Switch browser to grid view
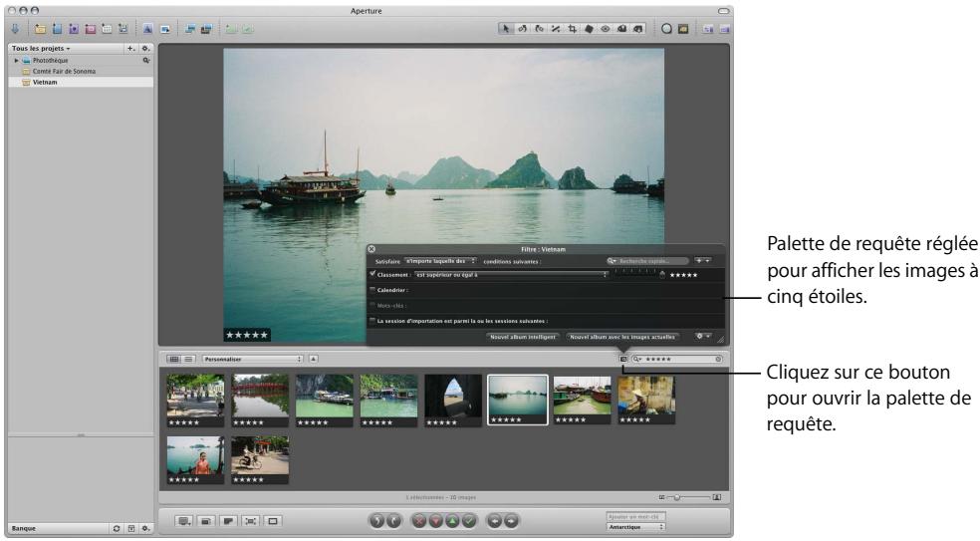 coord(174,359)
